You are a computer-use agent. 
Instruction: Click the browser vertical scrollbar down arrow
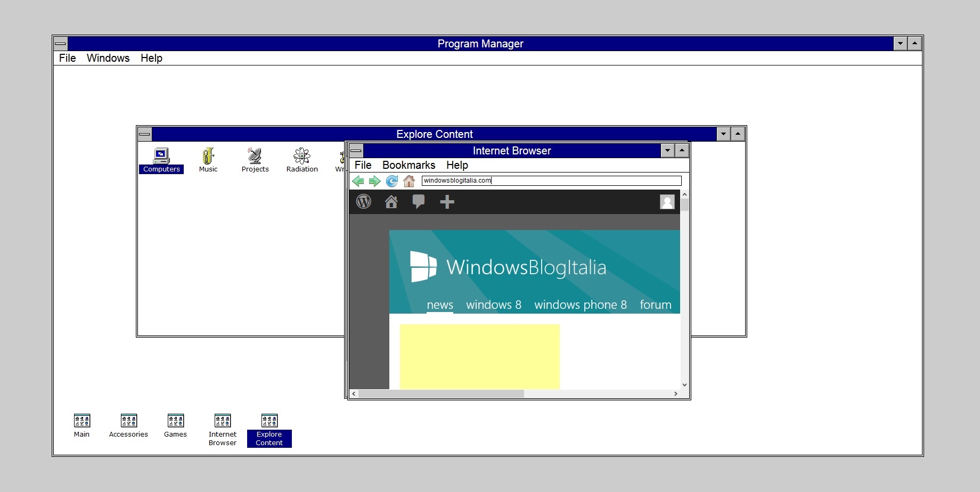tap(685, 385)
